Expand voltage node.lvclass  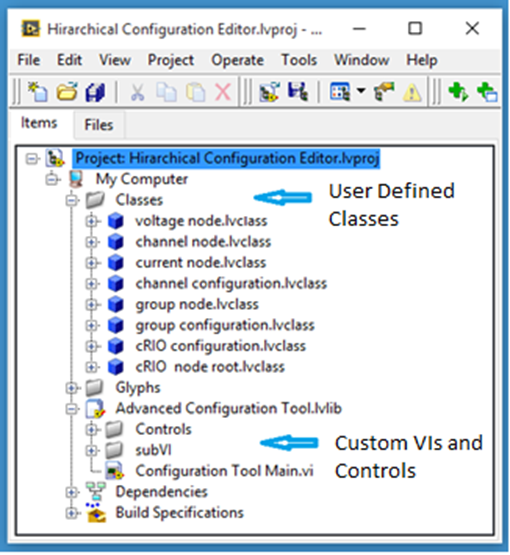92,221
